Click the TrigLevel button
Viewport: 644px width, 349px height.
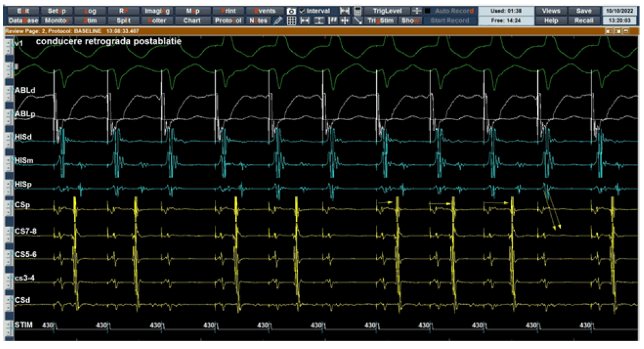pos(387,11)
